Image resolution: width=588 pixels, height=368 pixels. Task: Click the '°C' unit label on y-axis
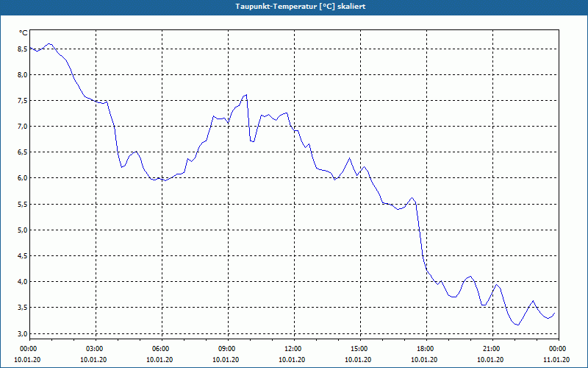tap(24, 33)
